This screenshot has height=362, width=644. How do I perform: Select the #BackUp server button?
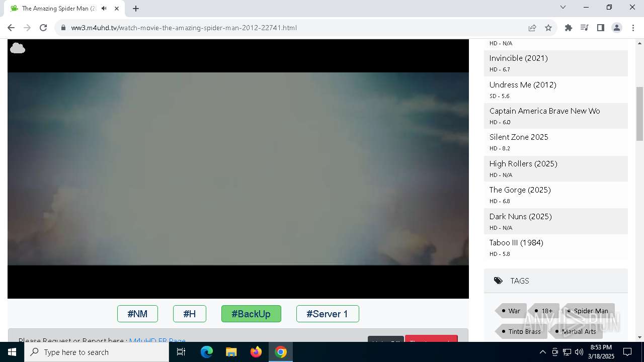tap(251, 314)
